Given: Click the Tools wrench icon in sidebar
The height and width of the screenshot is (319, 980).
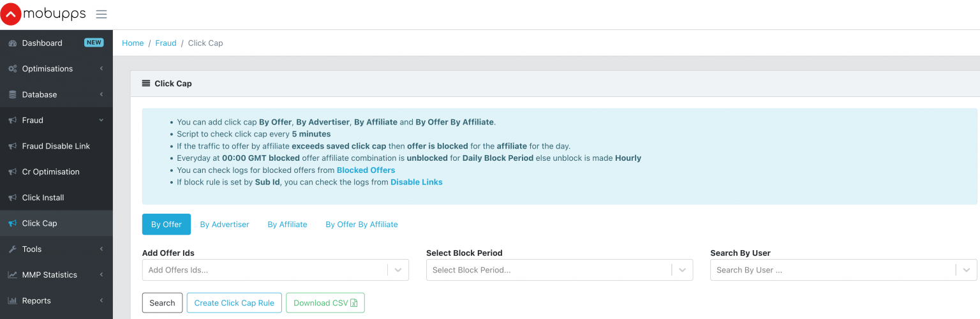Looking at the screenshot, I should click(x=12, y=249).
